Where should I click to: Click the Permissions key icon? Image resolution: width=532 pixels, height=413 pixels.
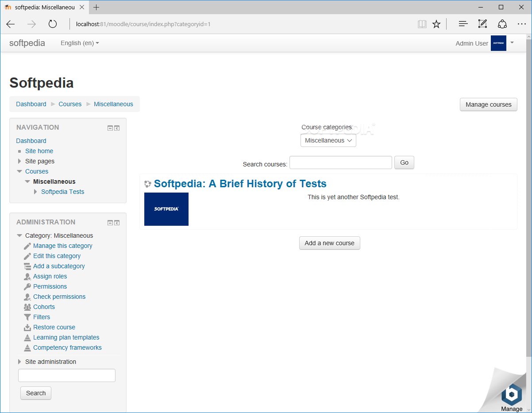(27, 287)
